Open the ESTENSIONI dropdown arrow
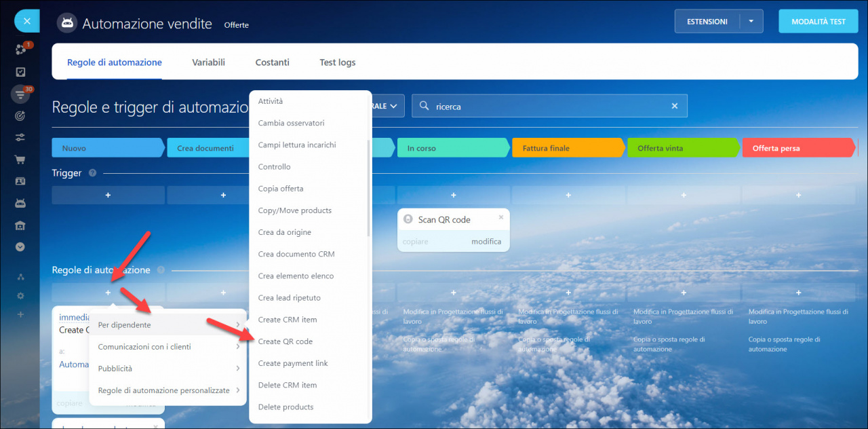The image size is (868, 429). click(751, 21)
